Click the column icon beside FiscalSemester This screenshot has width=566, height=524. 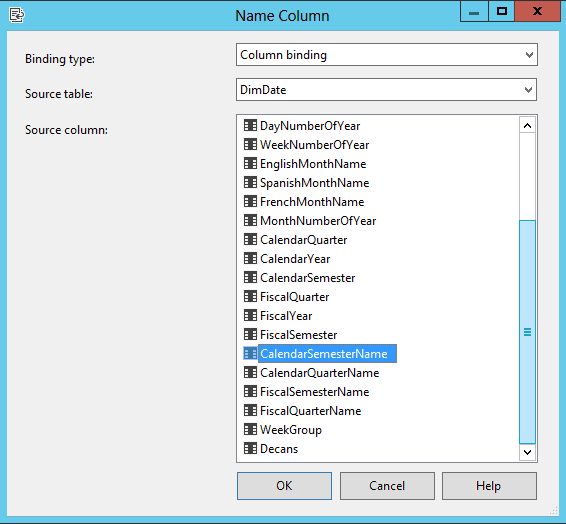[250, 335]
